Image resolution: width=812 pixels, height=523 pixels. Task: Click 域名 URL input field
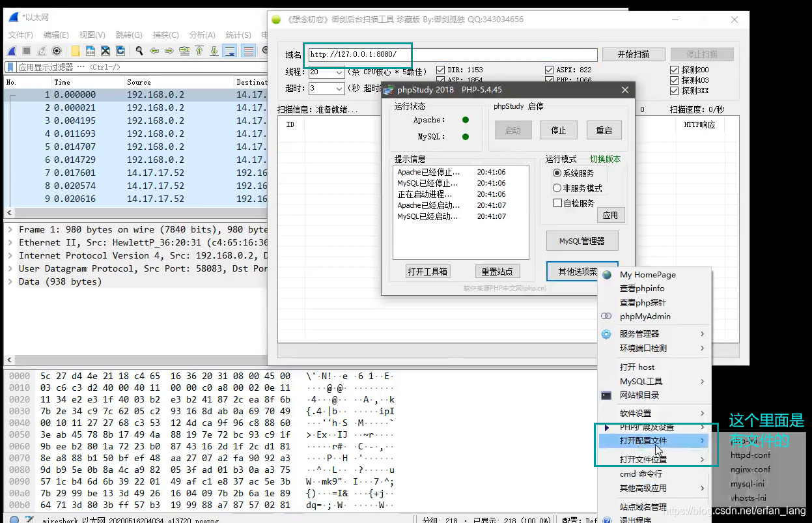tap(452, 55)
